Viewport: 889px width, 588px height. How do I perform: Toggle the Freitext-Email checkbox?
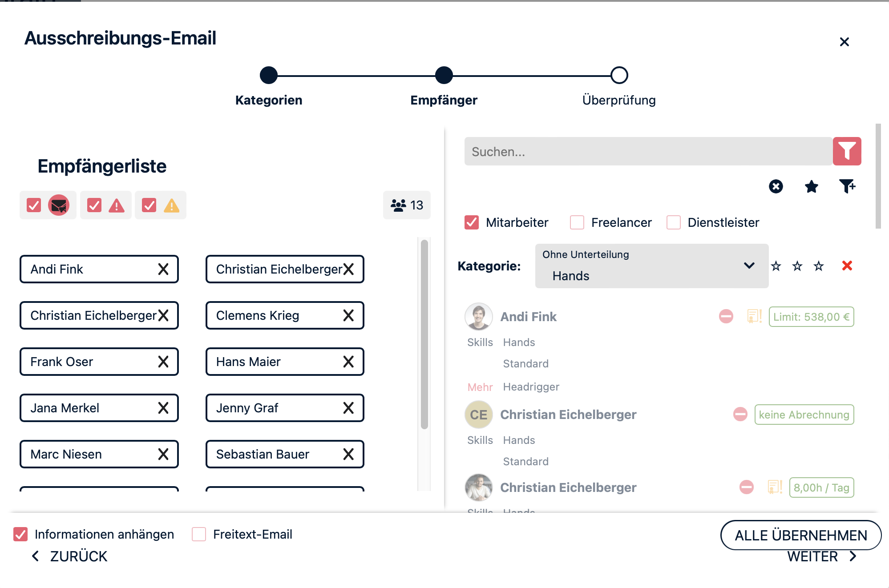coord(199,534)
